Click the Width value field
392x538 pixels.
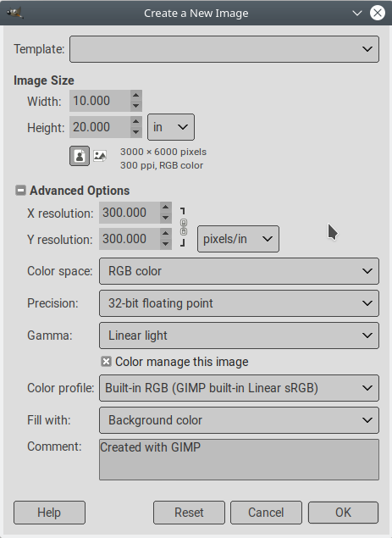(100, 101)
